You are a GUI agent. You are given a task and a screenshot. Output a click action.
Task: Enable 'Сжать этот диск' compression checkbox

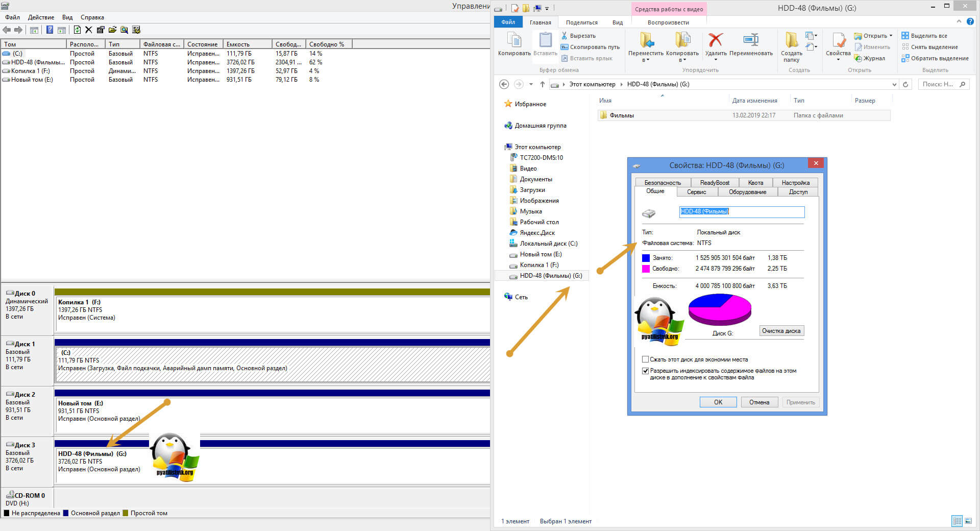pyautogui.click(x=645, y=359)
